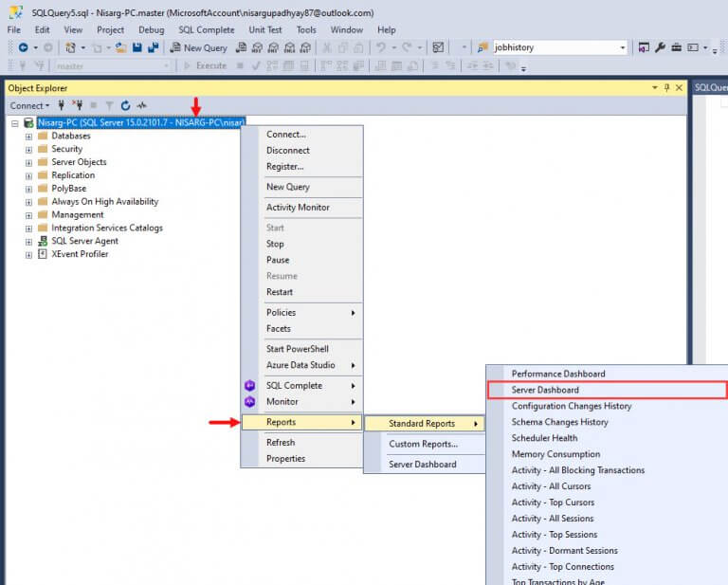Select the Security tree item
The image size is (728, 585).
[x=67, y=149]
